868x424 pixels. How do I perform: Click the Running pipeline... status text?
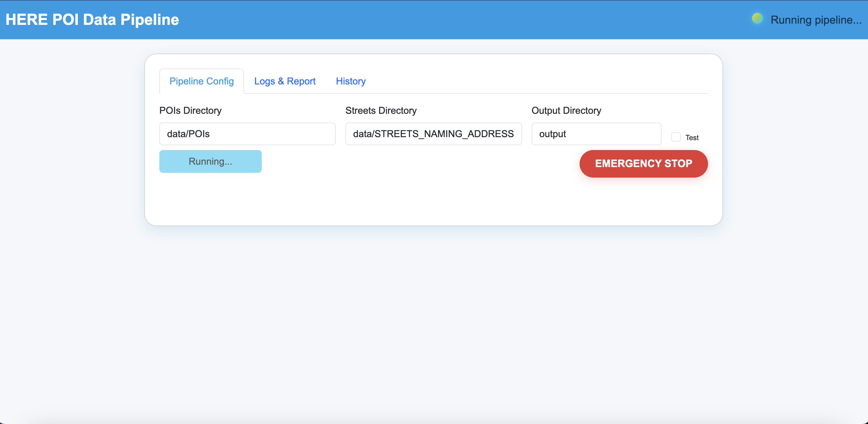(x=816, y=20)
